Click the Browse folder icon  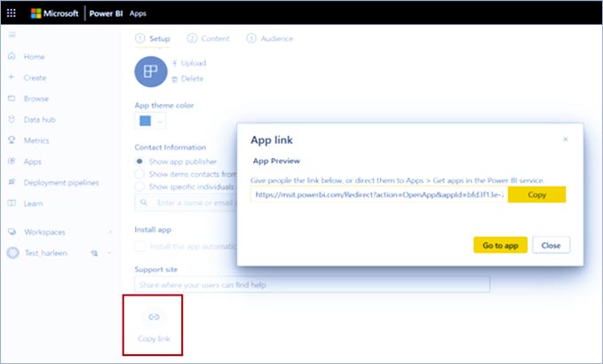tap(12, 99)
